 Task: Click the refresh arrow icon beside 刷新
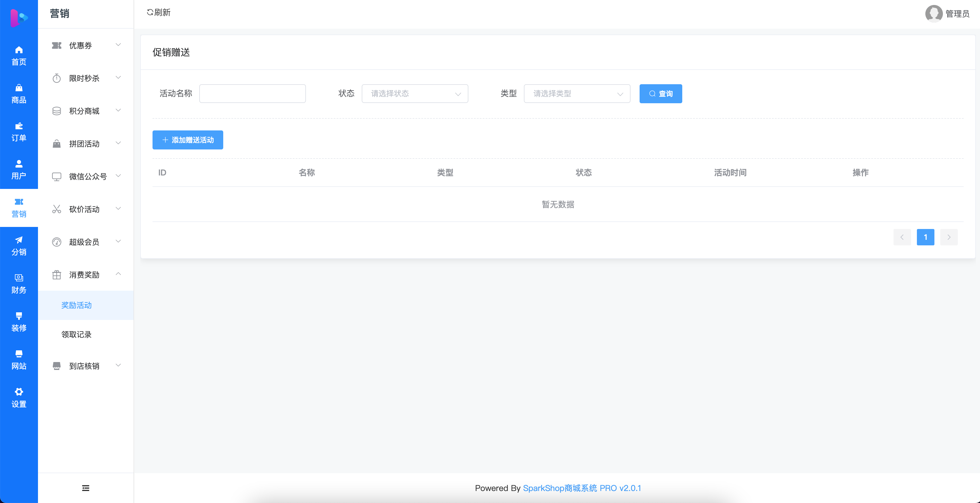[150, 13]
